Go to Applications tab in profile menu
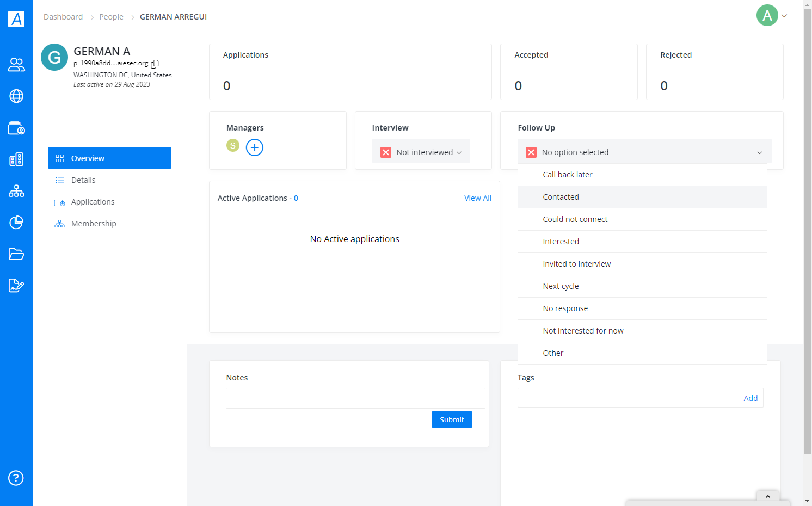 tap(109, 202)
